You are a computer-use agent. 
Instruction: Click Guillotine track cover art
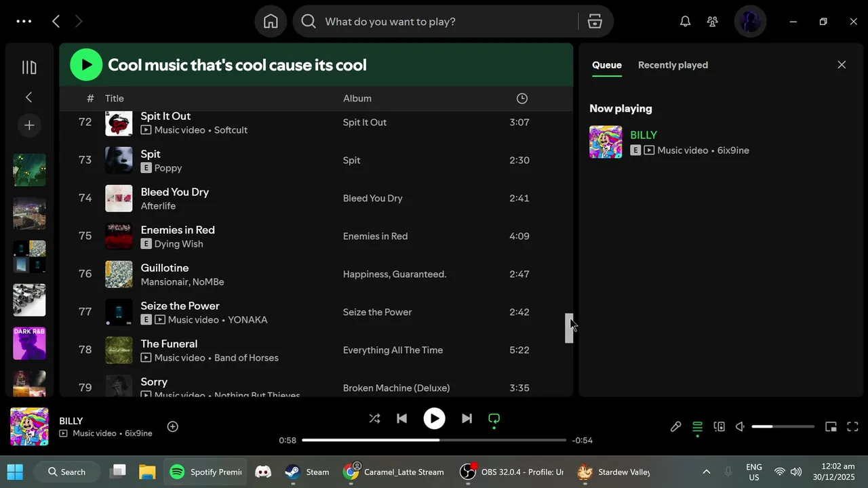pyautogui.click(x=119, y=274)
